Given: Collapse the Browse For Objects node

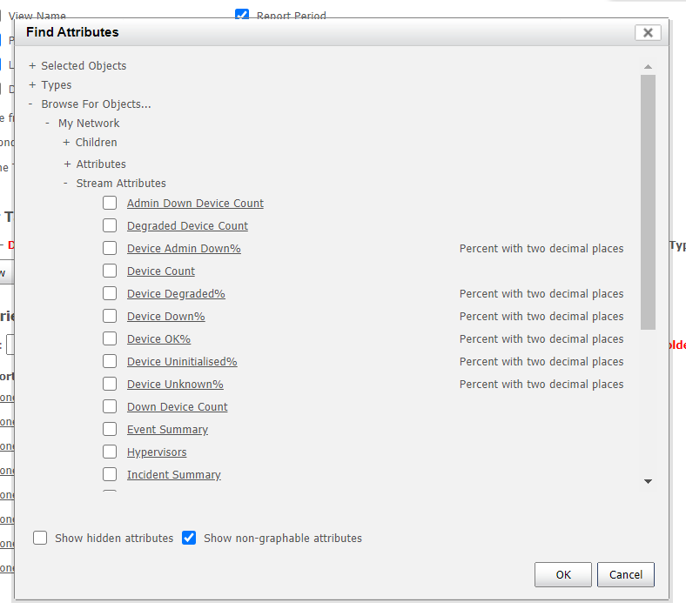Looking at the screenshot, I should pos(31,104).
